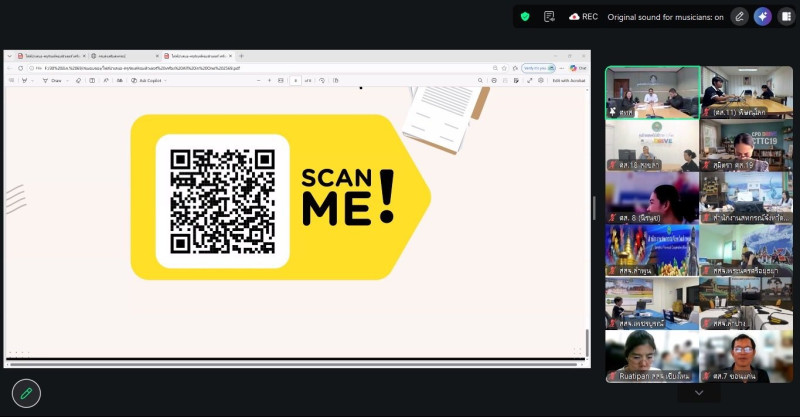Screen dimensions: 800x417
Task: Select the Ruetipan participant video tile
Action: click(651, 356)
